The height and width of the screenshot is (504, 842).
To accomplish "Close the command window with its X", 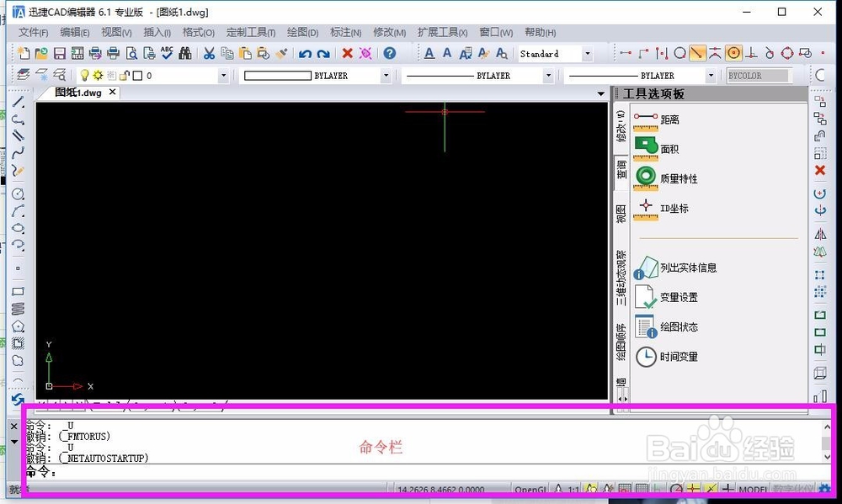I will 14,427.
